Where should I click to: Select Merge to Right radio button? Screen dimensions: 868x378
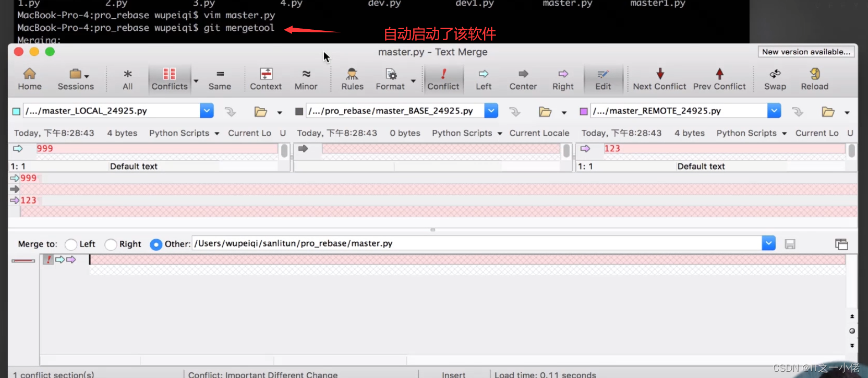pos(111,244)
